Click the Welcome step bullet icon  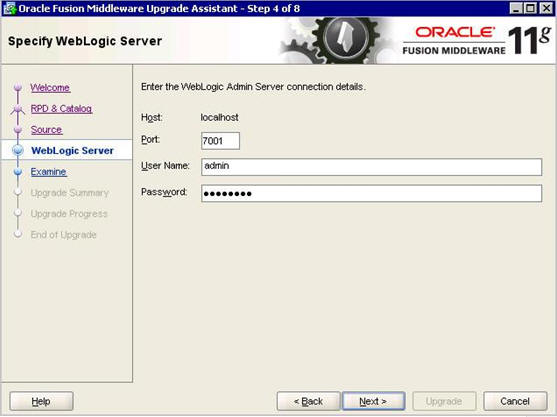click(18, 87)
